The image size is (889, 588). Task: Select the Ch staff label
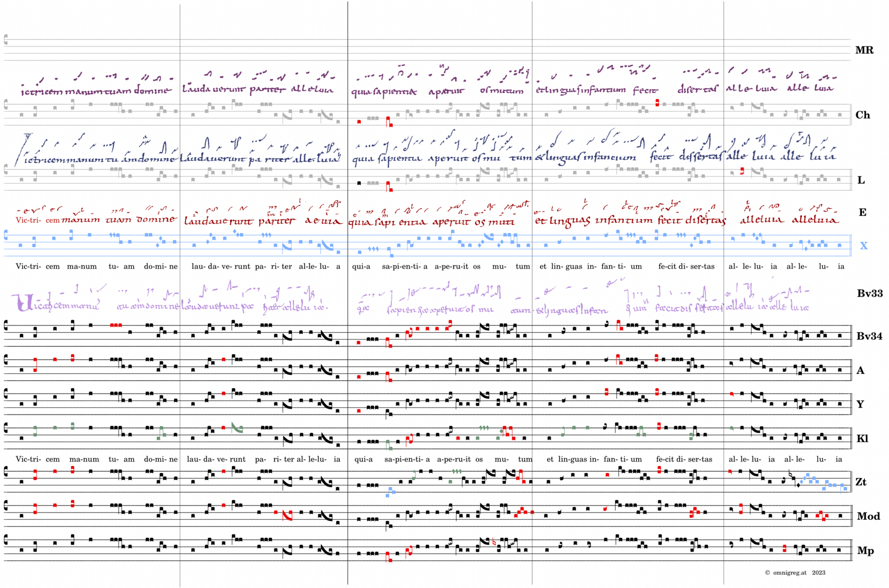(862, 115)
